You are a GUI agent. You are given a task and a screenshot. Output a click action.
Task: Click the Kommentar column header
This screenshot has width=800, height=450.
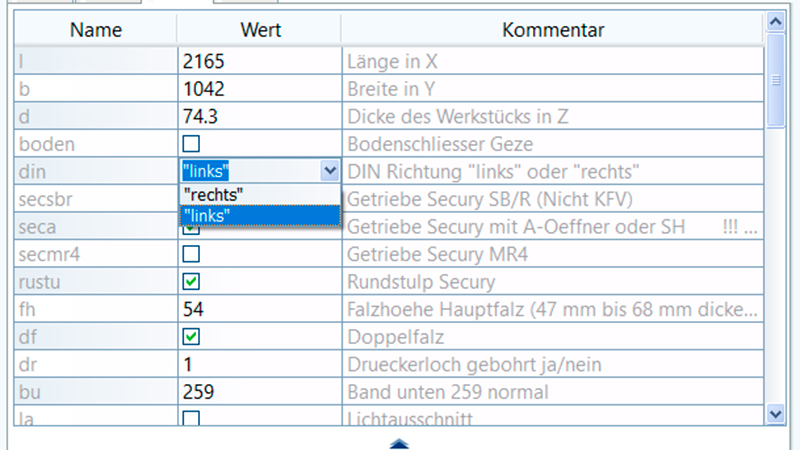552,31
